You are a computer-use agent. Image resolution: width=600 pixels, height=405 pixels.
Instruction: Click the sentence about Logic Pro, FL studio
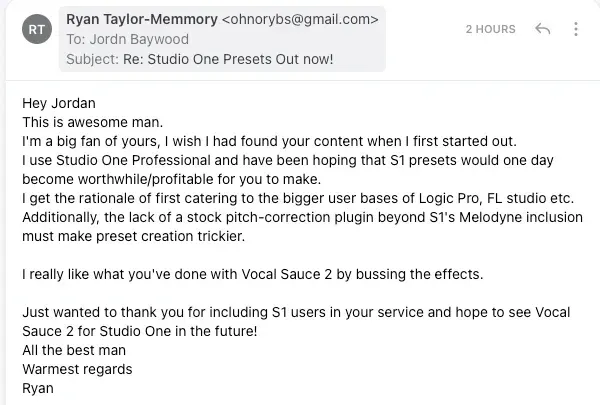coord(298,198)
